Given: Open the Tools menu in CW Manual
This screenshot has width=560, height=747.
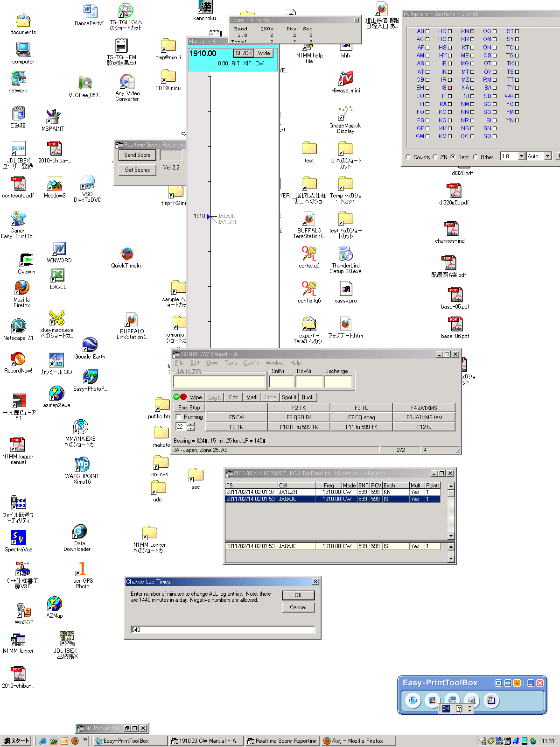Looking at the screenshot, I should pos(231,363).
